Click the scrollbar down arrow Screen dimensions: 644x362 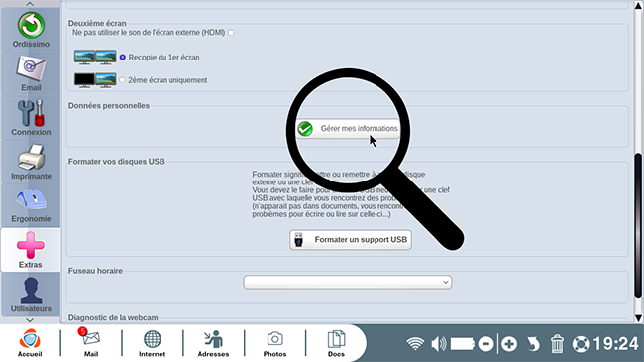click(x=638, y=318)
